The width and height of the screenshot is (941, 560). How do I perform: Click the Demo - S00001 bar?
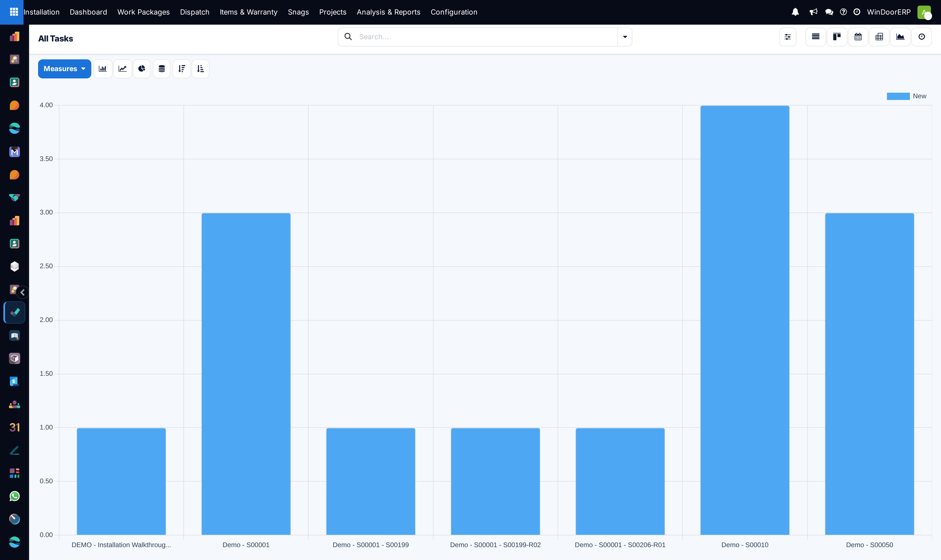tap(246, 374)
